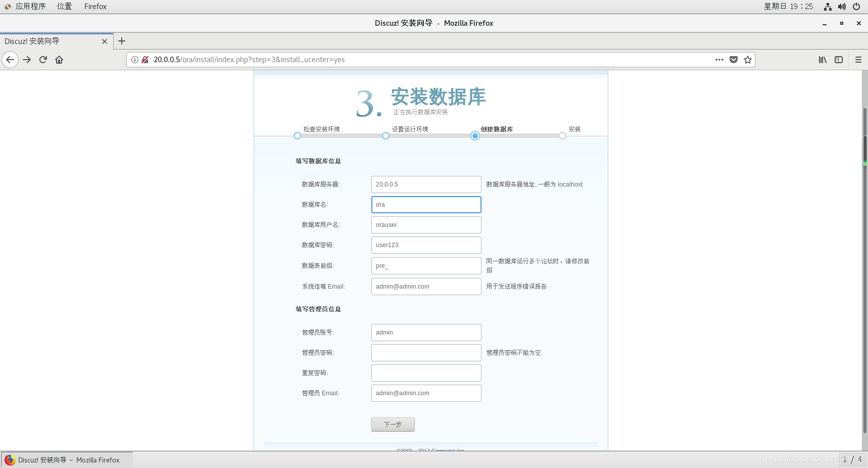Click the Firefox icon in the taskbar
The width and height of the screenshot is (868, 468).
tap(10, 460)
